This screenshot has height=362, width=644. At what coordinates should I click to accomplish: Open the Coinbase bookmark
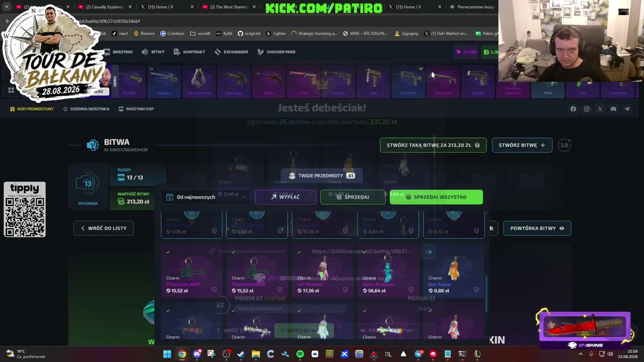[172, 34]
